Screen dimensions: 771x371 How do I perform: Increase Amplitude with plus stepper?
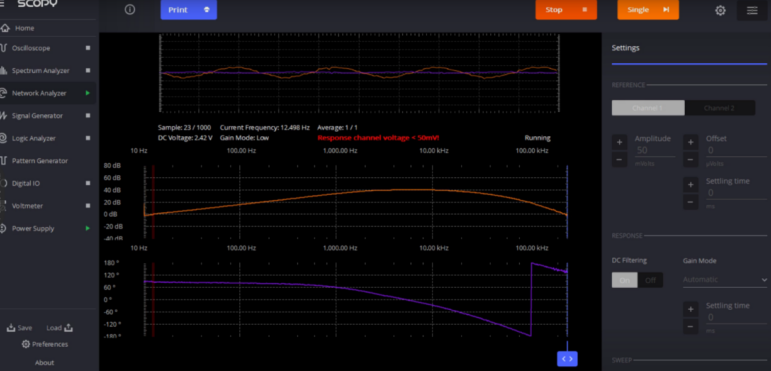pyautogui.click(x=619, y=143)
